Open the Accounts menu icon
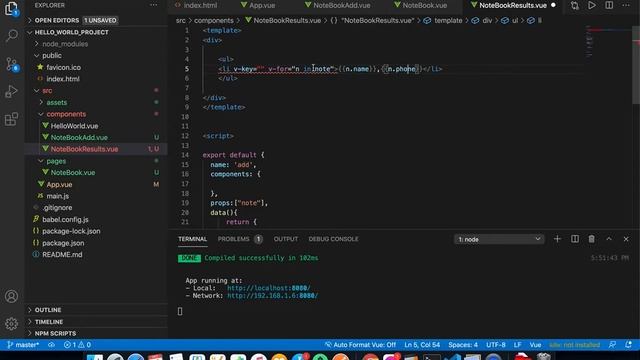Image resolution: width=640 pixels, height=360 pixels. (x=11, y=296)
